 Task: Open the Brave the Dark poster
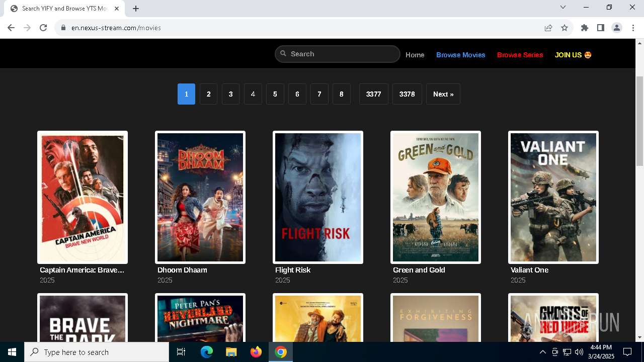point(83,318)
